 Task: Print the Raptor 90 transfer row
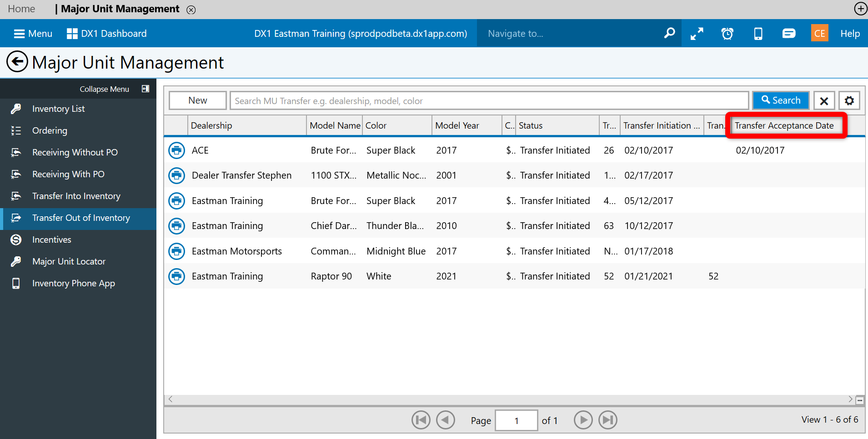pos(176,276)
